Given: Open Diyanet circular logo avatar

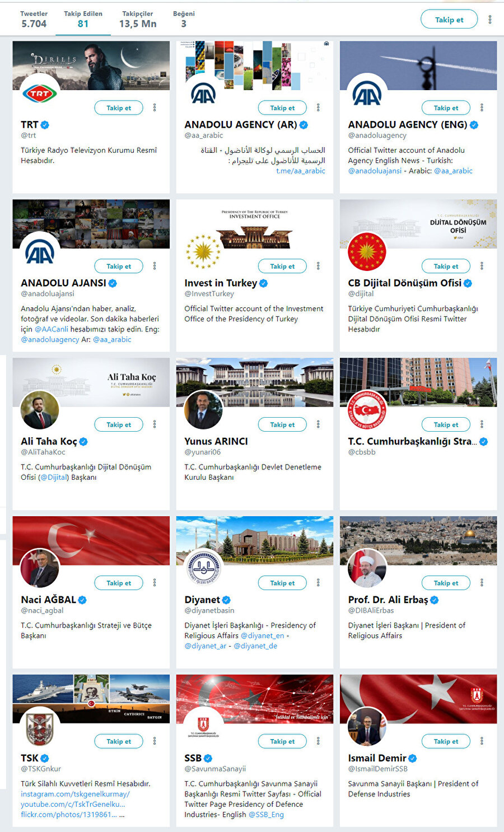Looking at the screenshot, I should tap(203, 568).
